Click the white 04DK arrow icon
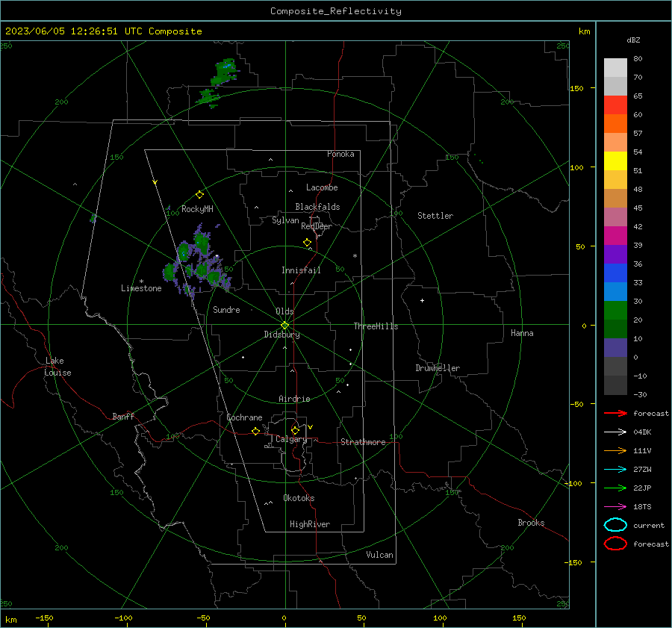The image size is (672, 628). 615,432
